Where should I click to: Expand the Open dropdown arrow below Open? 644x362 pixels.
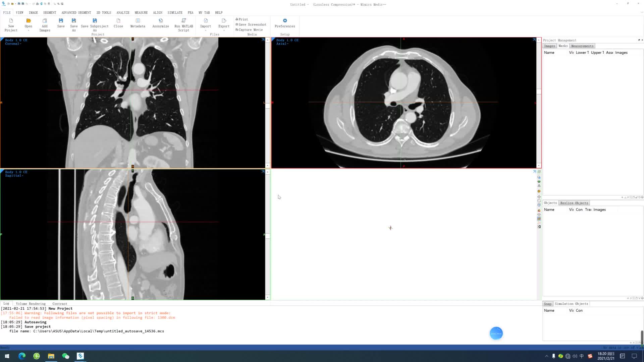[29, 31]
